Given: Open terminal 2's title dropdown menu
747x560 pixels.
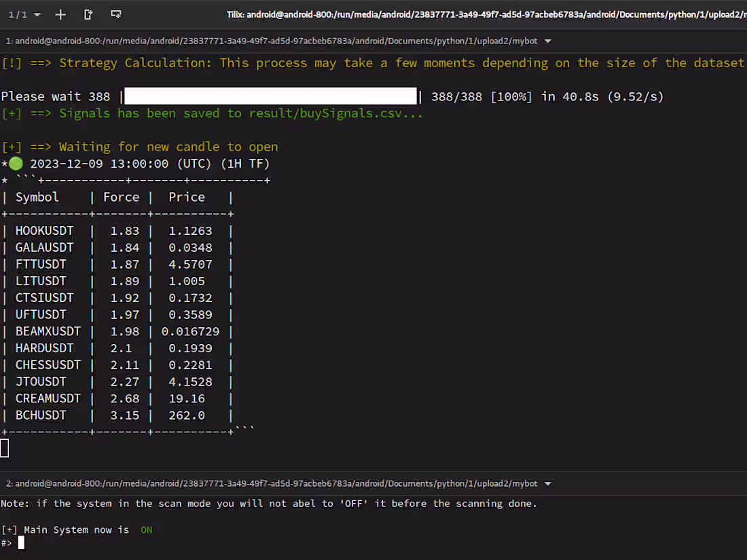Looking at the screenshot, I should (547, 483).
